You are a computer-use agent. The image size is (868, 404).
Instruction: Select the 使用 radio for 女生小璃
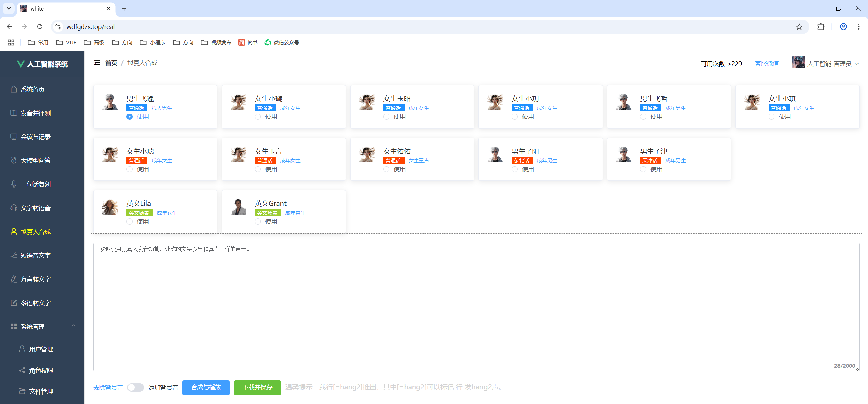click(130, 169)
